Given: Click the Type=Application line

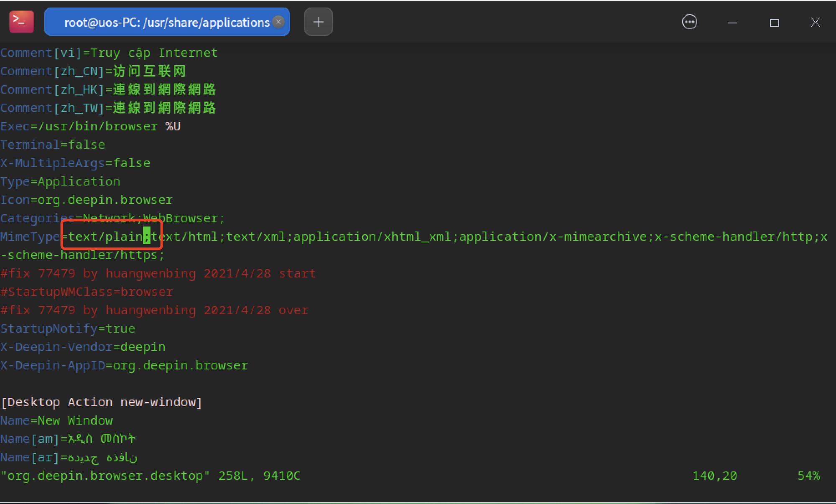Looking at the screenshot, I should point(60,181).
